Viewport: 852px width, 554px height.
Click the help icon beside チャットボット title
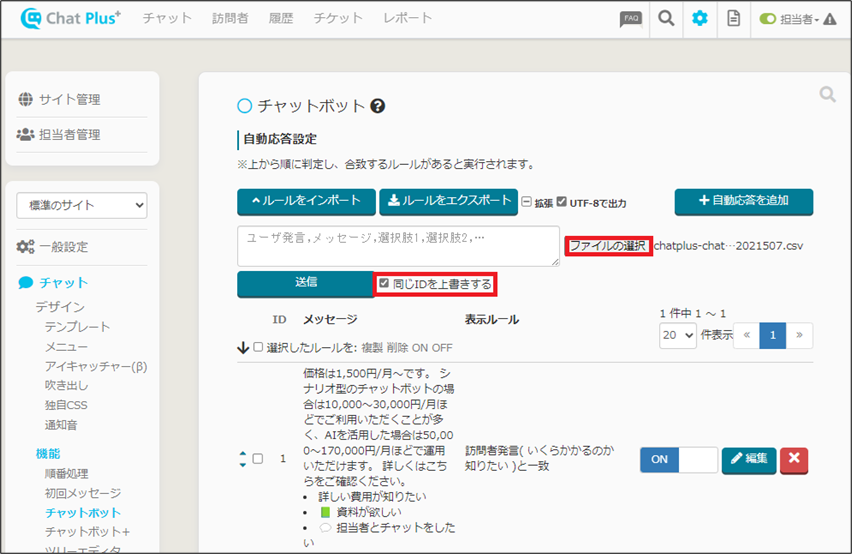[x=377, y=106]
